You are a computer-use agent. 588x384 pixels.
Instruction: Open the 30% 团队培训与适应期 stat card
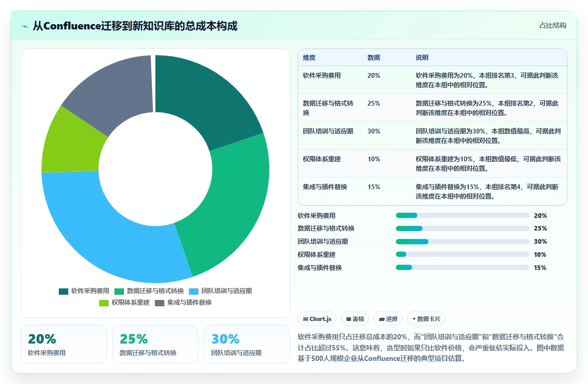[247, 344]
